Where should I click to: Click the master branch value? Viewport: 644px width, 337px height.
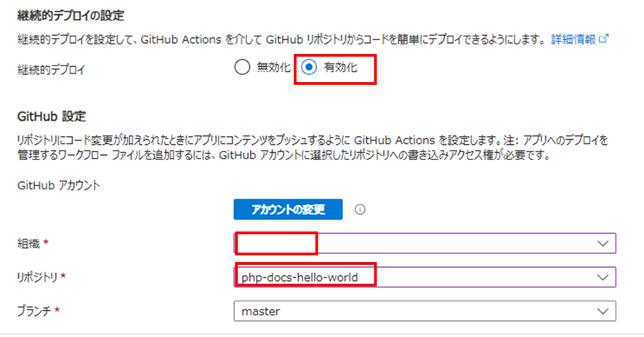261,312
